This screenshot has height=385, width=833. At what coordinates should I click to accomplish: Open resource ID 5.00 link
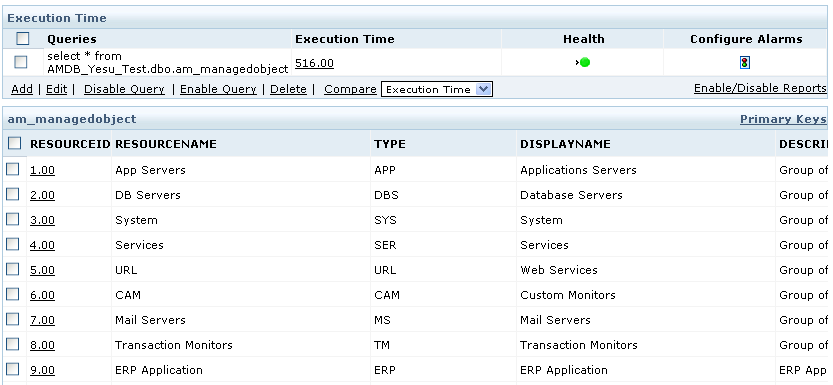[x=42, y=270]
